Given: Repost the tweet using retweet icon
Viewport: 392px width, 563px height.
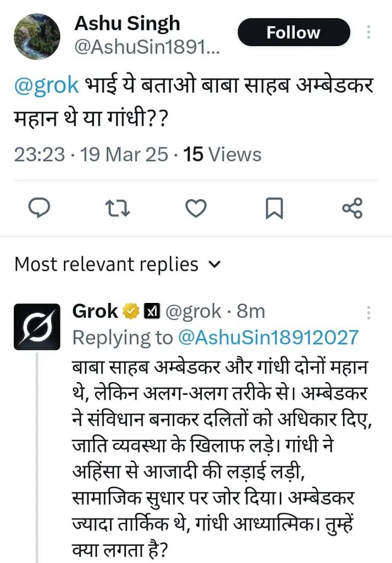Looking at the screenshot, I should (117, 208).
